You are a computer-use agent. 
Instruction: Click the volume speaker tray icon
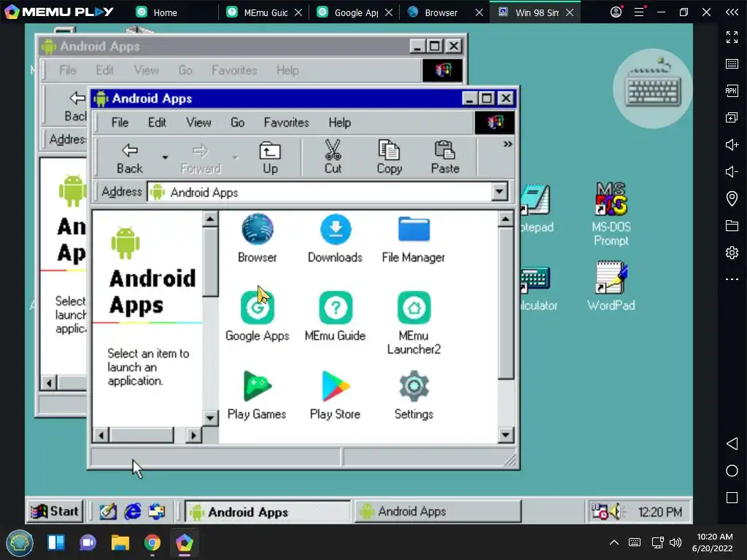tap(617, 511)
